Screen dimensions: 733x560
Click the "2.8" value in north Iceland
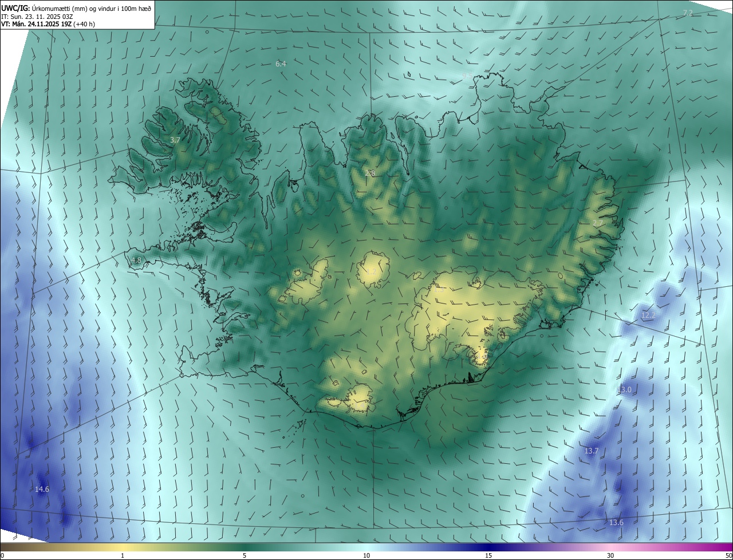click(x=370, y=173)
